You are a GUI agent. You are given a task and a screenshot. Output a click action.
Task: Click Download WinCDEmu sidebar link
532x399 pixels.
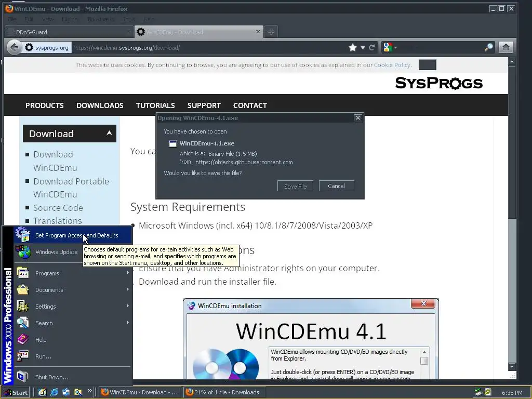coord(54,161)
